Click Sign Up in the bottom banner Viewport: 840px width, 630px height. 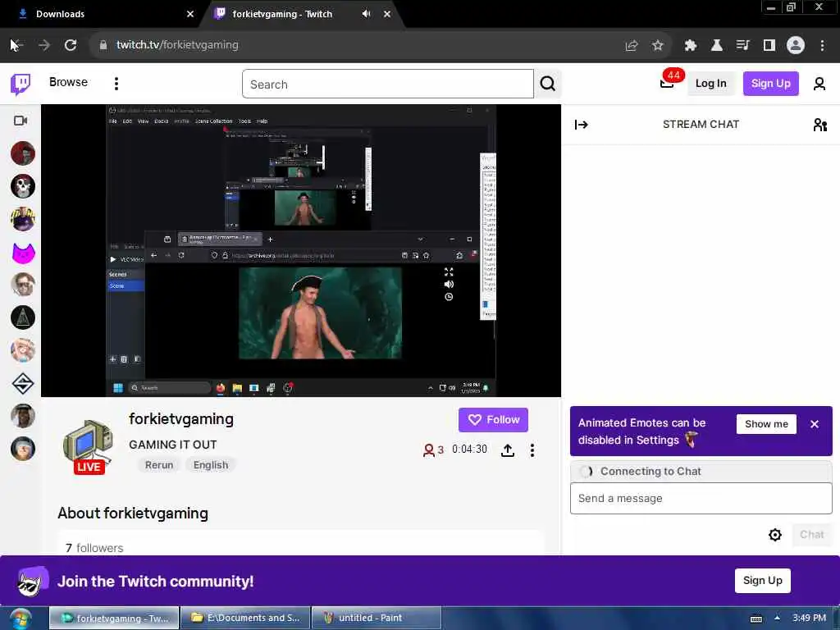[x=762, y=581]
